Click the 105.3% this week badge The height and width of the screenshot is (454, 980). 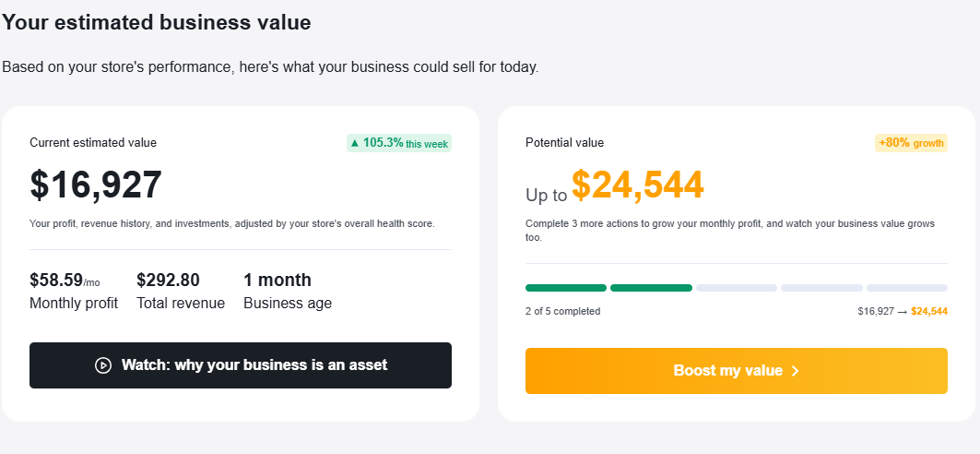tap(399, 143)
